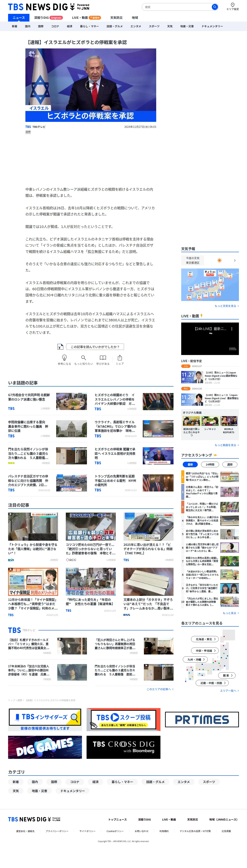Open 関東 area news

click(x=227, y=675)
